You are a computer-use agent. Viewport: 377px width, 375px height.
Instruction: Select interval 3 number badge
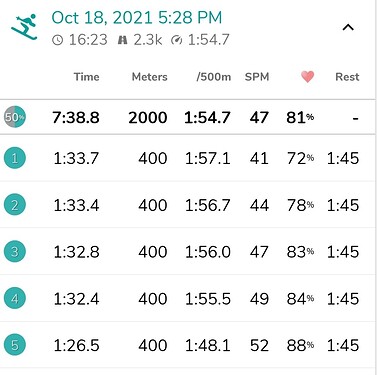click(15, 251)
